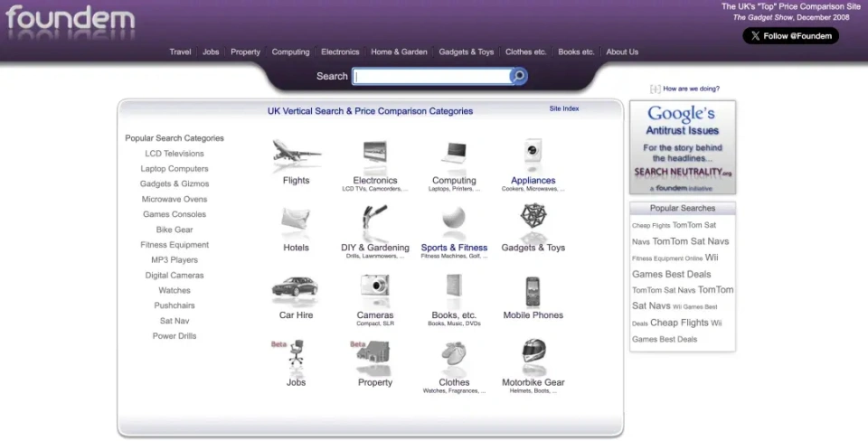Open the Google's Antitrust Issues banner
The image size is (868, 441).
coord(683,147)
